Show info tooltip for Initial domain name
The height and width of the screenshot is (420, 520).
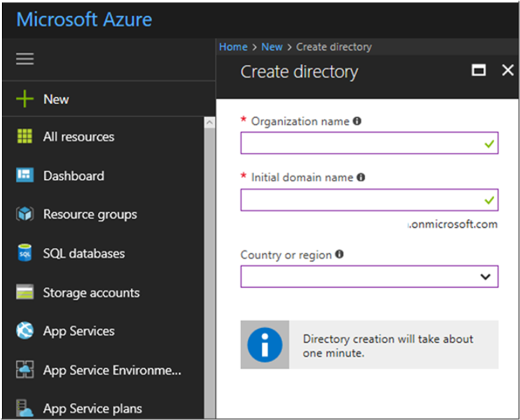[361, 177]
